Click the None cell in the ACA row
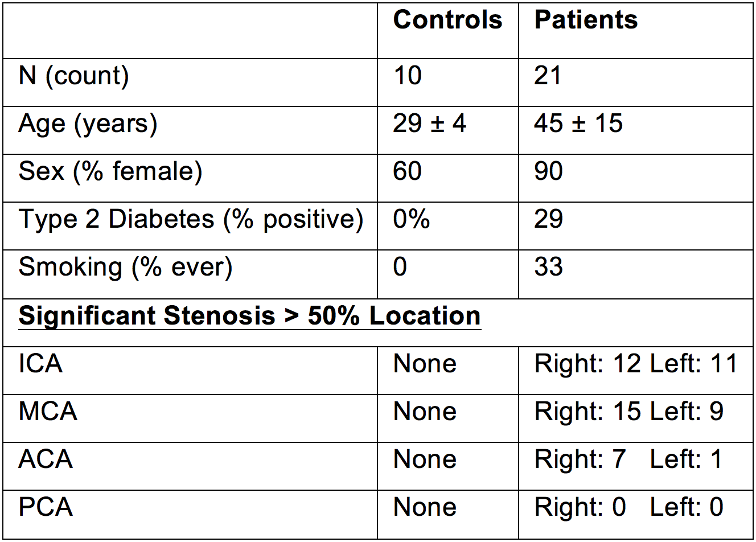 tap(425, 460)
